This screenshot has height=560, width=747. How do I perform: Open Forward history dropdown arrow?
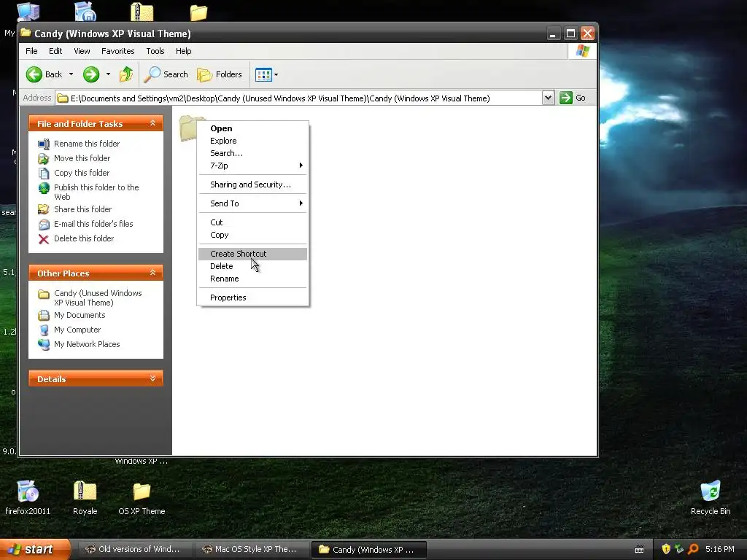[108, 74]
